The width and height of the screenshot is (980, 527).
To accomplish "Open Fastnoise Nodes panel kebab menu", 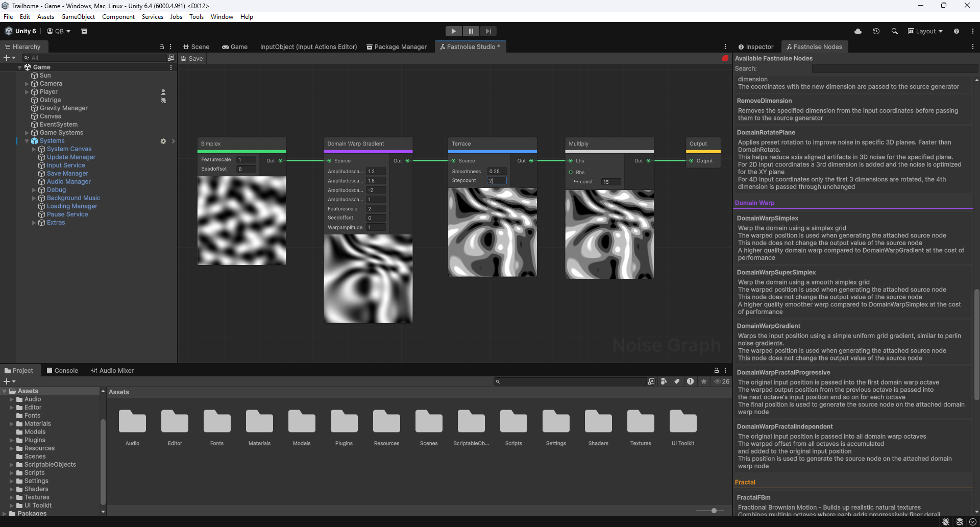I will [973, 46].
